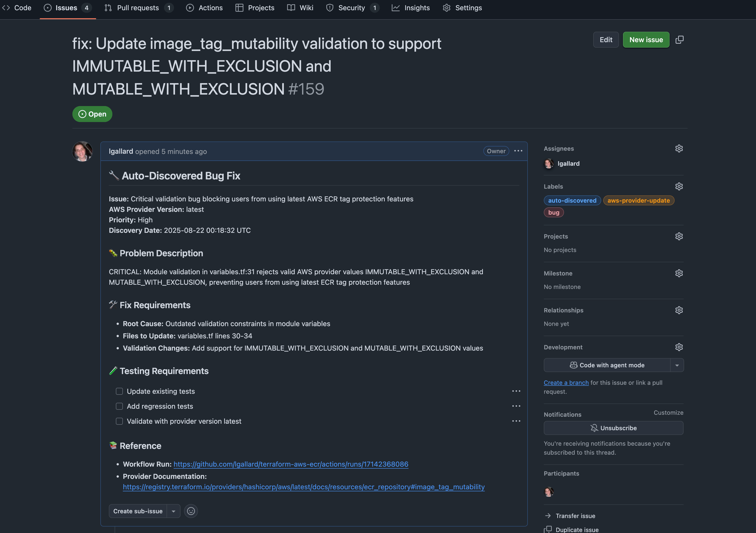Click the participant avatar in sidebar
Image resolution: width=756 pixels, height=533 pixels.
pos(549,492)
